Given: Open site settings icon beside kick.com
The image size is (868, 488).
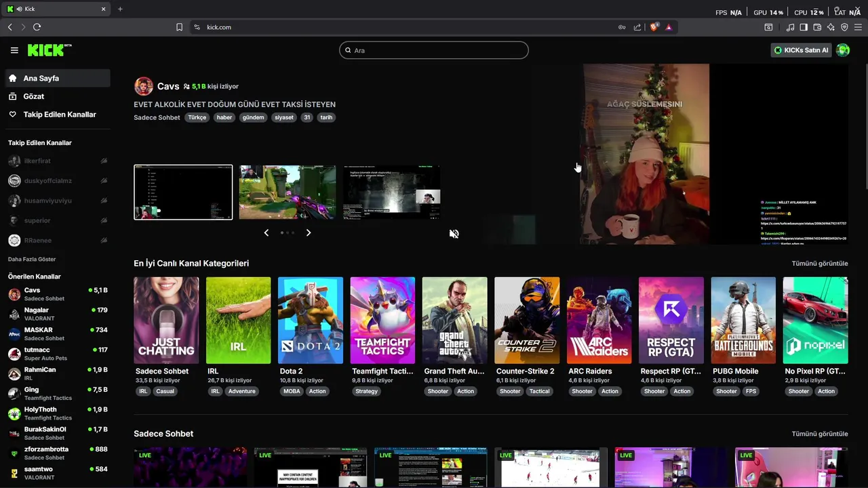Looking at the screenshot, I should [197, 27].
